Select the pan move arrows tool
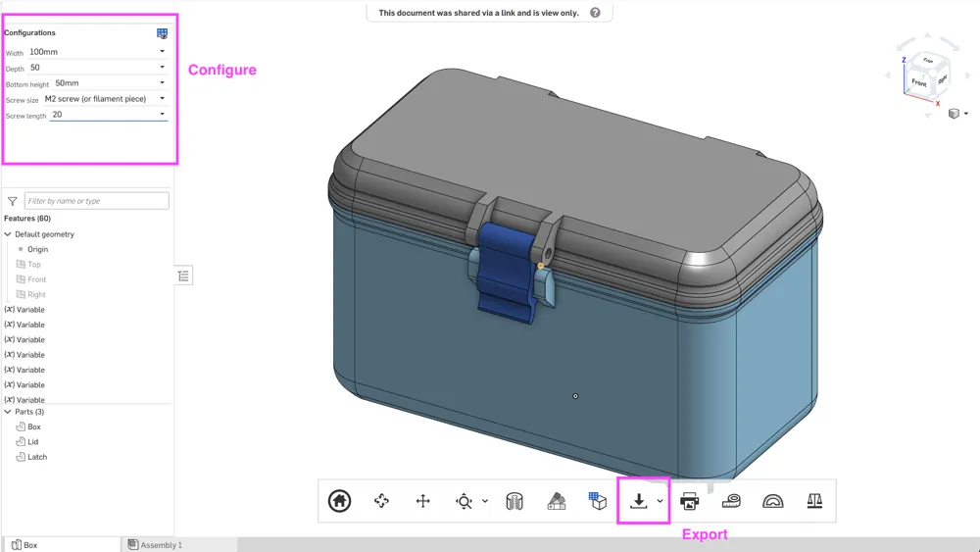This screenshot has height=552, width=980. click(423, 501)
